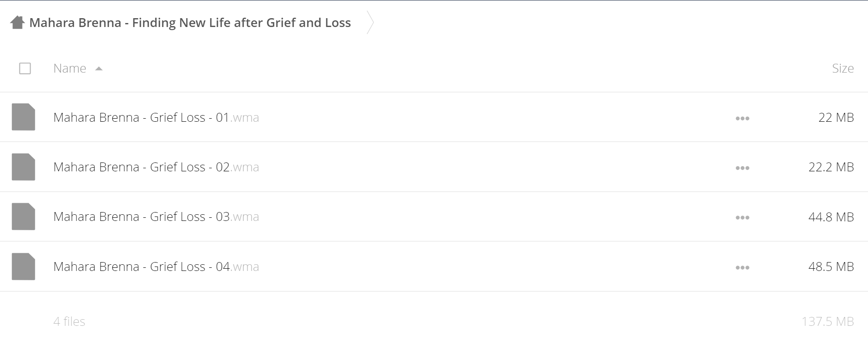868x340 pixels.
Task: Open the folder breadcrumb Finding New Life after Grief
Action: click(x=190, y=23)
